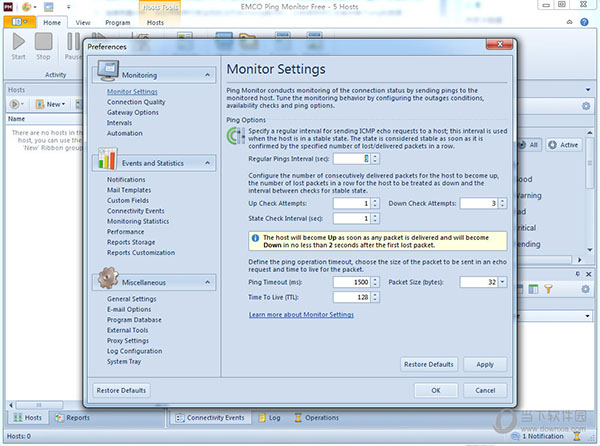Open the Connectivity Events tab
This screenshot has height=446, width=600.
tap(210, 418)
